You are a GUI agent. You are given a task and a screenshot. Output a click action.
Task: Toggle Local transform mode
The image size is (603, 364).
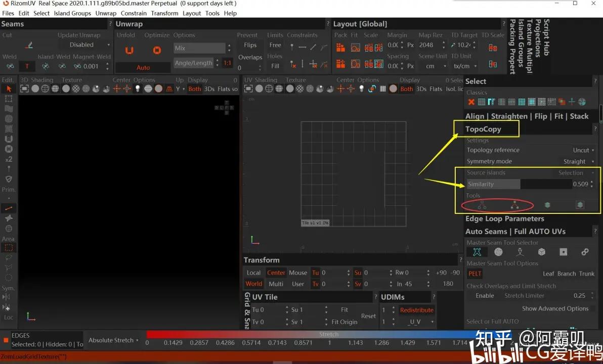[253, 272]
